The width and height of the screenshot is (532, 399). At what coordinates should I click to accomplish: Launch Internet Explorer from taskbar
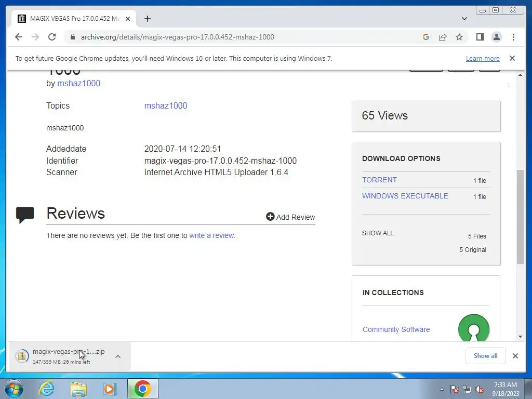(x=46, y=389)
